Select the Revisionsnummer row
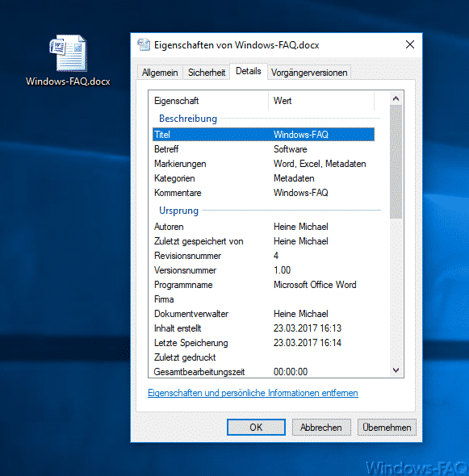The width and height of the screenshot is (469, 476). [263, 256]
